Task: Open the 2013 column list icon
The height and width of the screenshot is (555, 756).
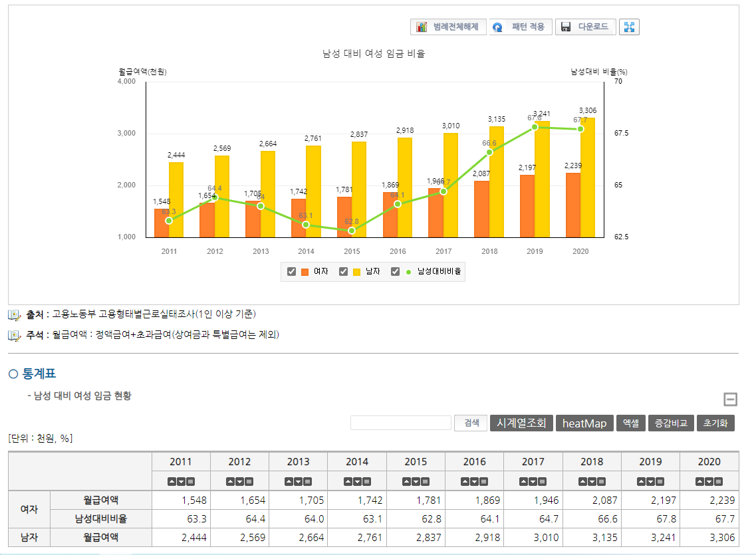Action: [308, 481]
